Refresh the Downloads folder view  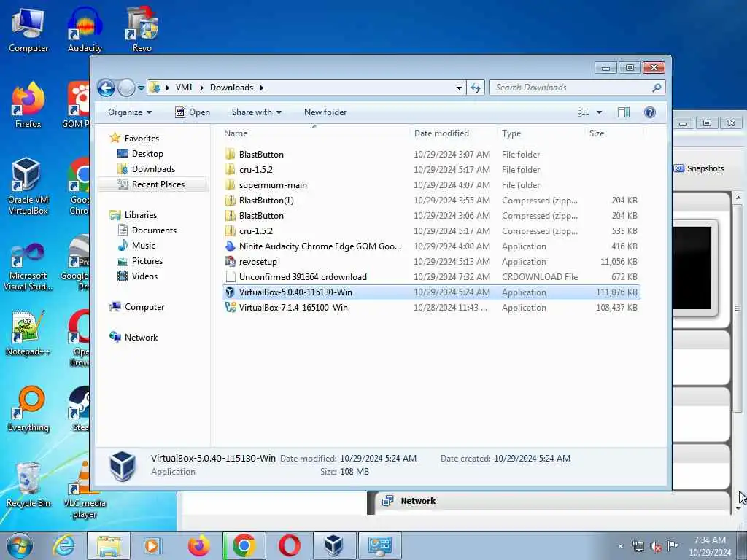pyautogui.click(x=476, y=87)
